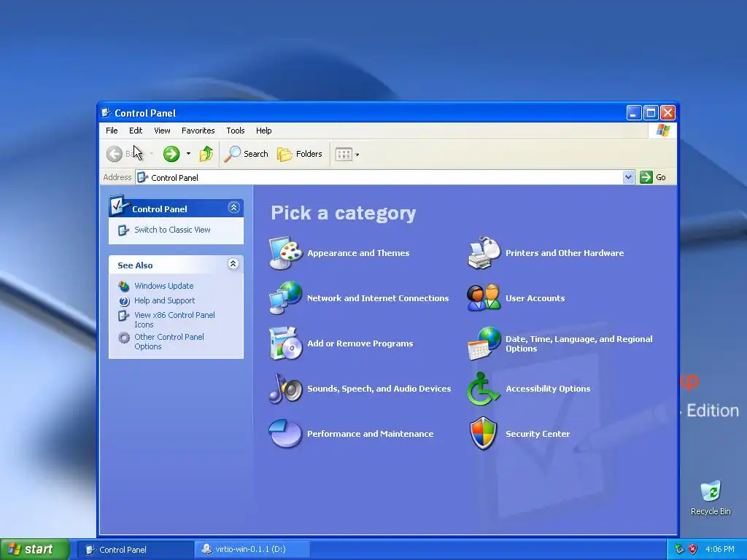Collapse the Control Panel sidebar section
The height and width of the screenshot is (560, 747).
point(233,208)
